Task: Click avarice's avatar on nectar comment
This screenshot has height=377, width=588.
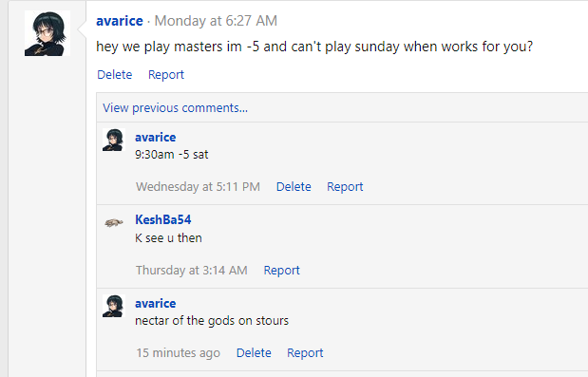Action: coord(114,306)
